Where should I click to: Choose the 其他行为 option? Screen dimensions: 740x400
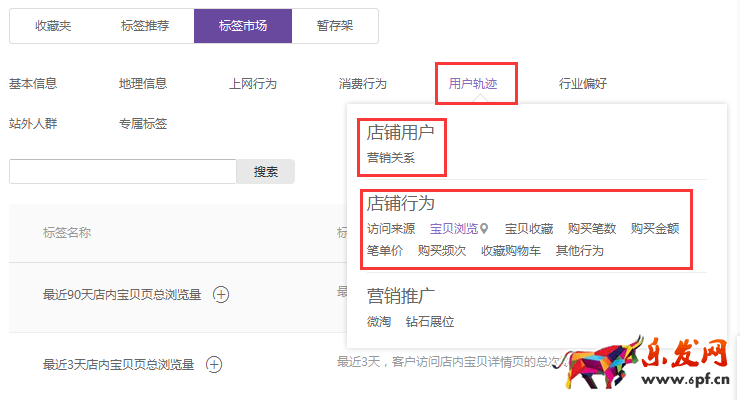580,251
